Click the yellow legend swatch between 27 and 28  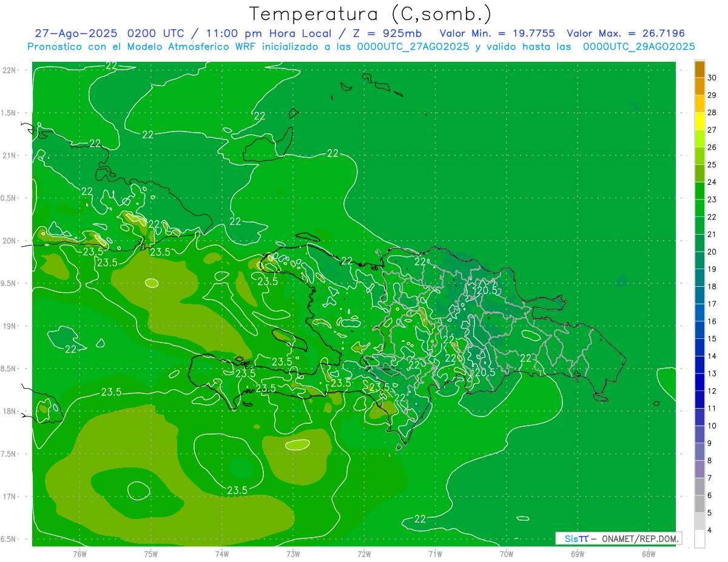[x=699, y=121]
